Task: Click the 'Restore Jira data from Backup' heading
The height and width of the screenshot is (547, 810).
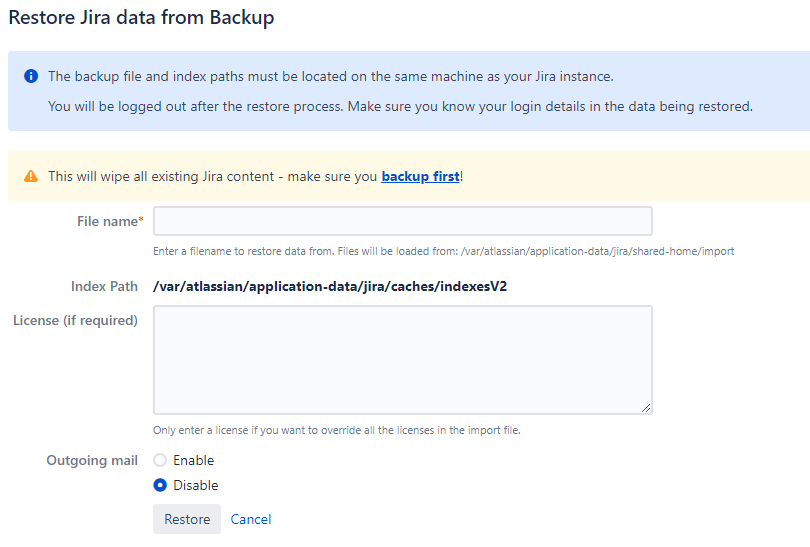Action: point(142,18)
